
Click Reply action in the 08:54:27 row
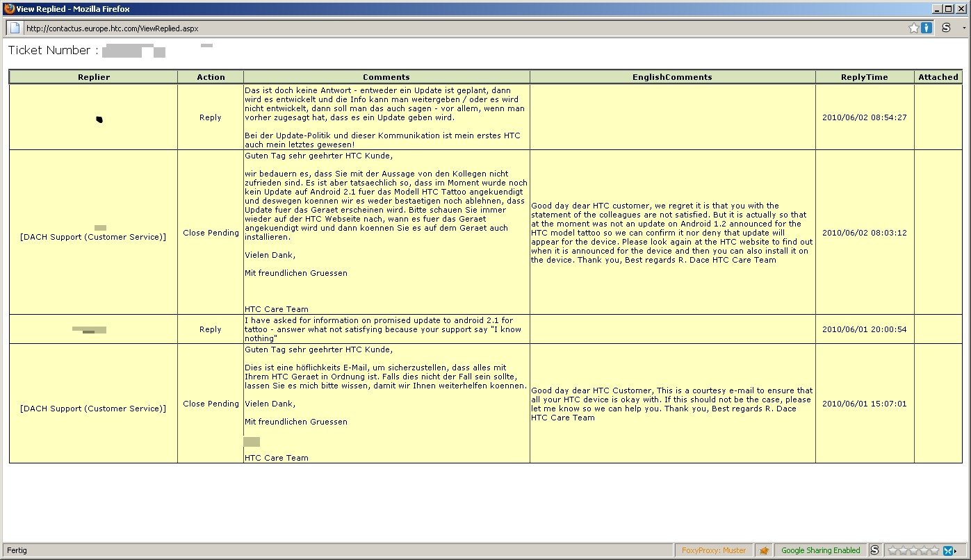[x=211, y=117]
